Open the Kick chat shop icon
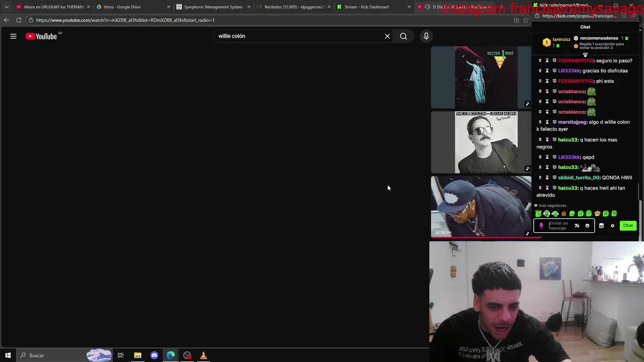The width and height of the screenshot is (644, 362). tap(601, 226)
